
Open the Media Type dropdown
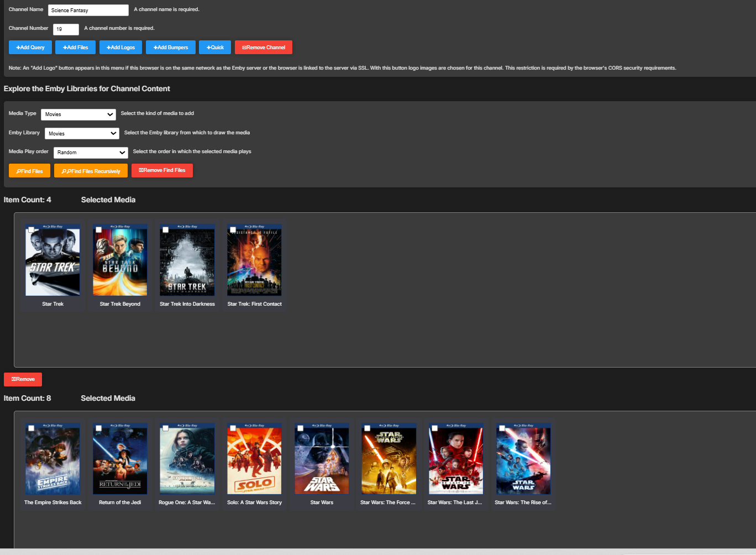pos(78,114)
